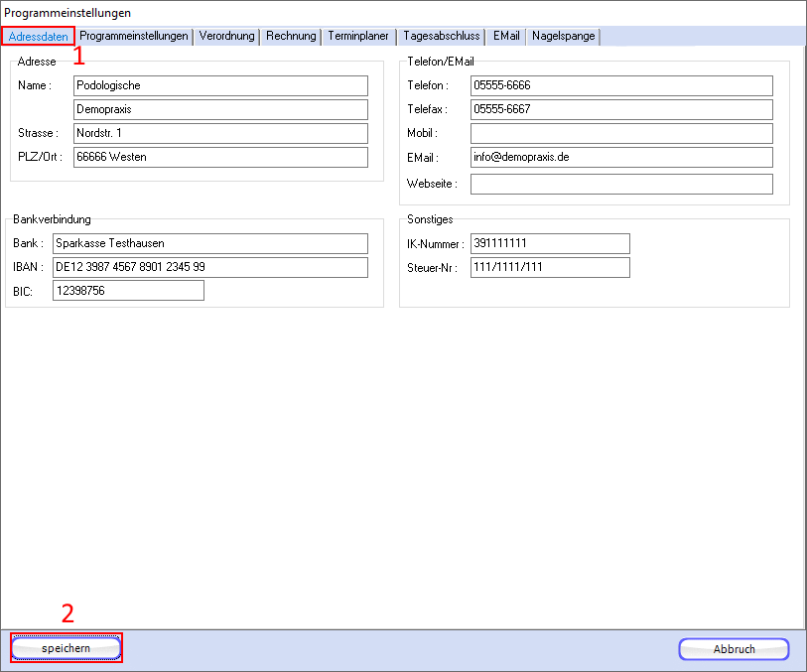Select the BIC input field
Viewport: 807px width, 672px height.
pyautogui.click(x=128, y=290)
